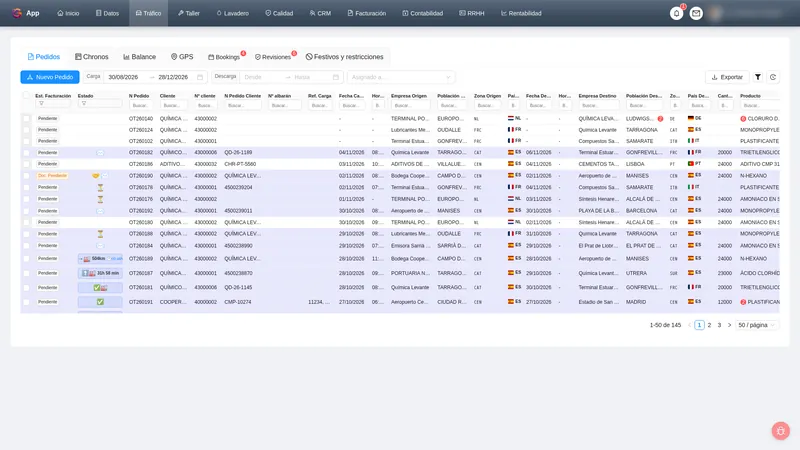
Task: Select the checkbox for row OT260180
Action: point(26,222)
